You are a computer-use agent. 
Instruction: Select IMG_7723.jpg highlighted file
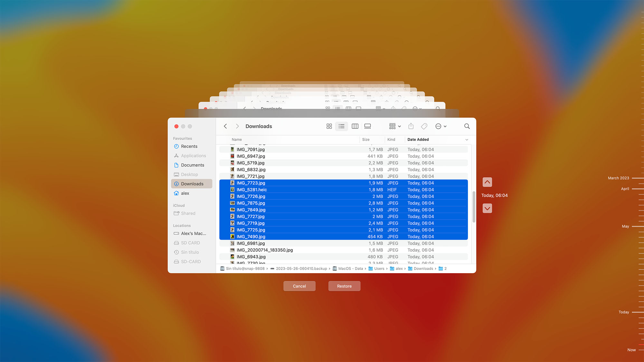pyautogui.click(x=250, y=182)
